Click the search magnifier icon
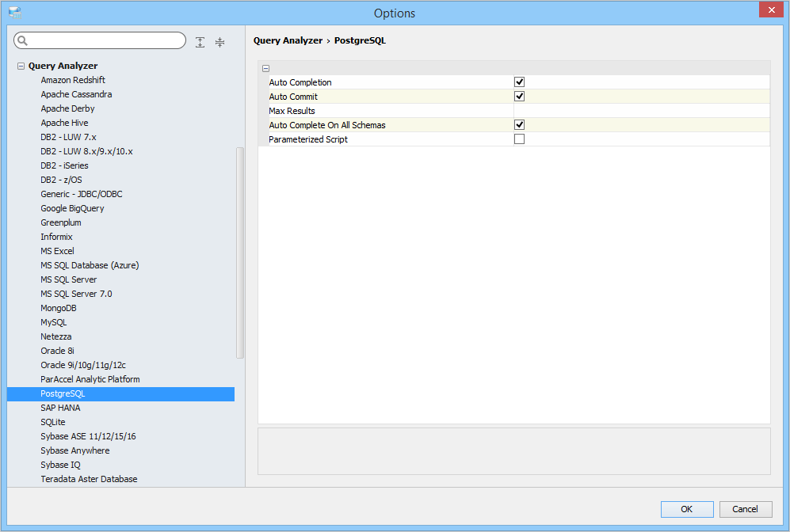Image resolution: width=790 pixels, height=532 pixels. tap(23, 40)
